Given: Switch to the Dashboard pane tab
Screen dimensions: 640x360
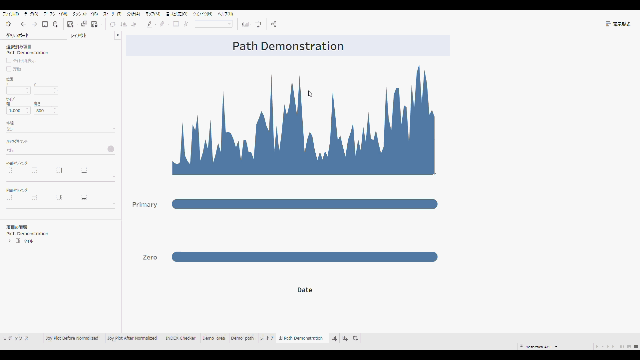Looking at the screenshot, I should click(17, 36).
